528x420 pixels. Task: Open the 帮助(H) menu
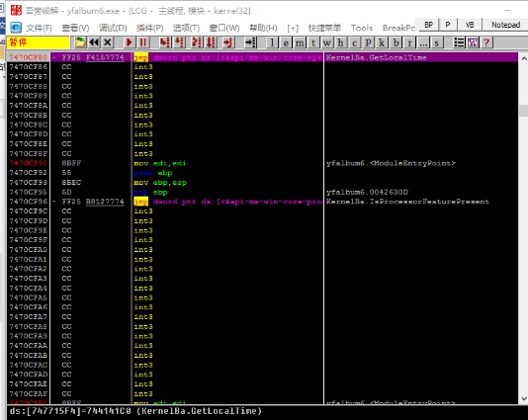[263, 28]
